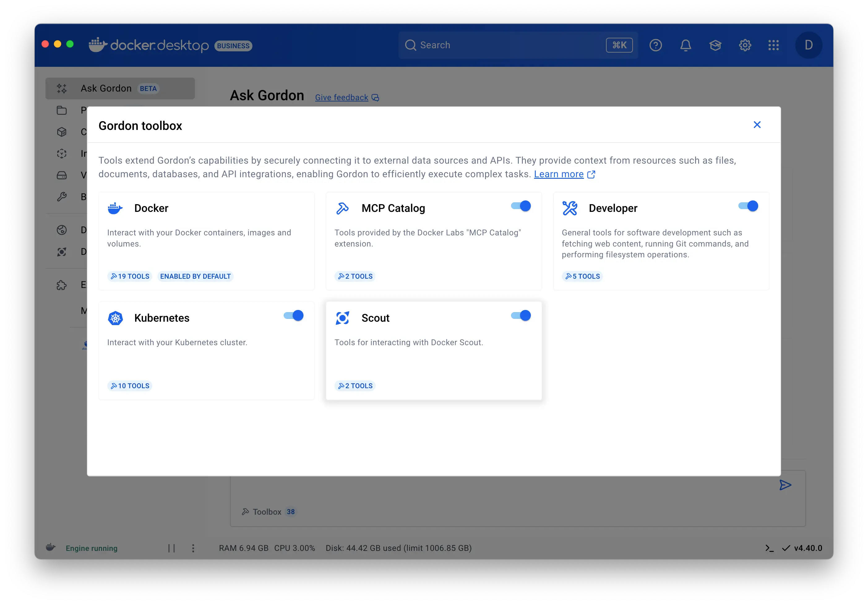Switch off the Scout toggle
The height and width of the screenshot is (605, 868).
(521, 316)
